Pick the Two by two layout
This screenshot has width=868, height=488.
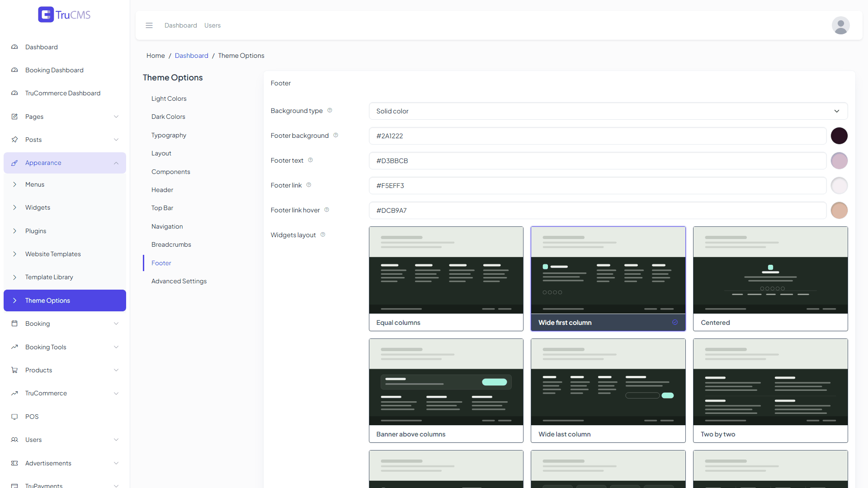[770, 390]
